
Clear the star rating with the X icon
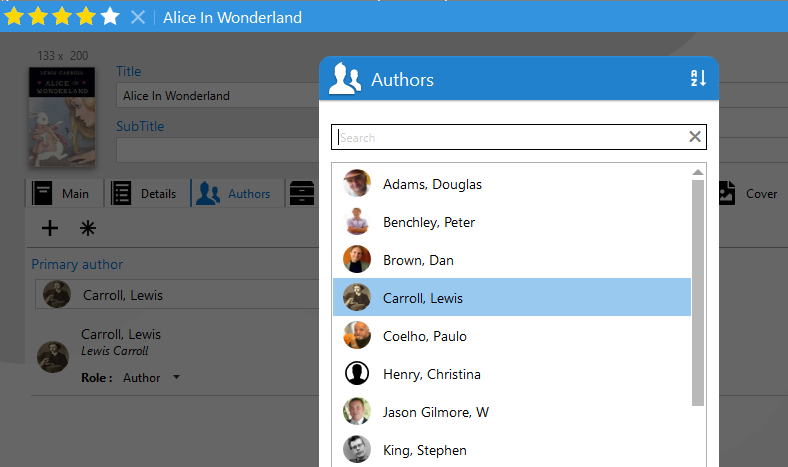tap(138, 17)
